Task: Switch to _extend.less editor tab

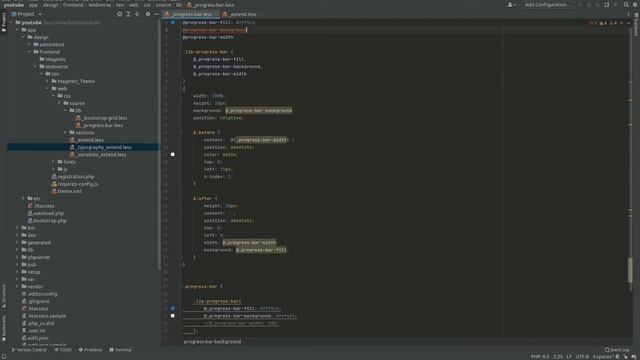Action: coord(241,14)
